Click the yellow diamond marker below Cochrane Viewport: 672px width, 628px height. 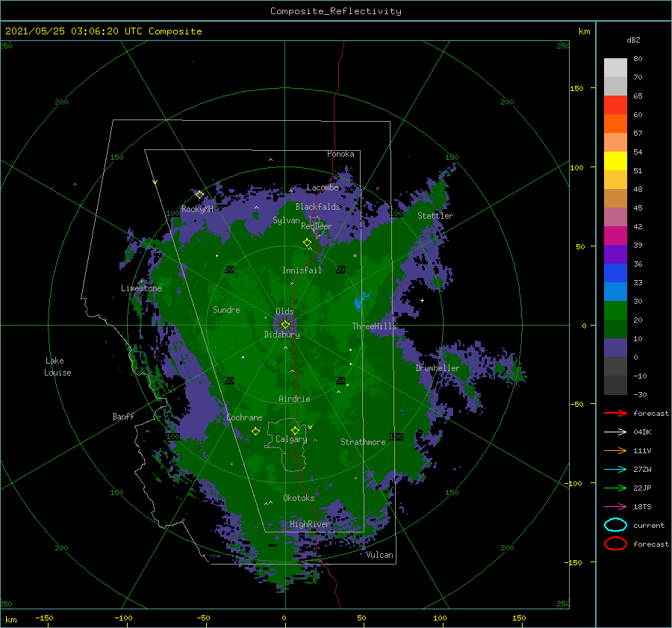[x=255, y=431]
